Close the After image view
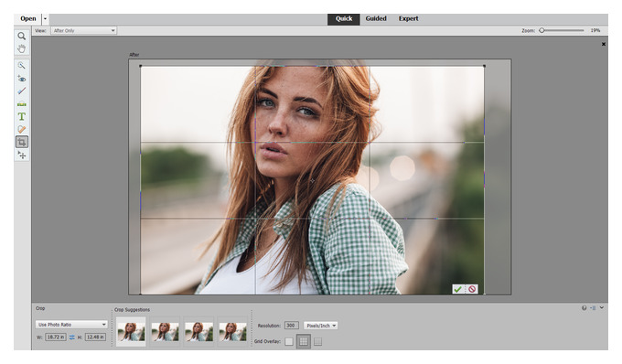Viewport: 622px width, 364px height. (604, 44)
